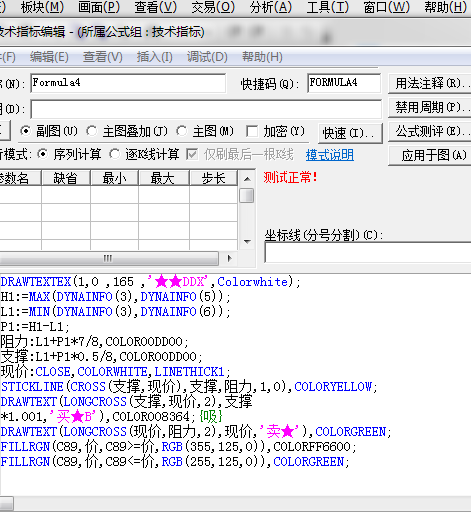Open the 板块(M) menu
The height and width of the screenshot is (513, 471).
42,7
